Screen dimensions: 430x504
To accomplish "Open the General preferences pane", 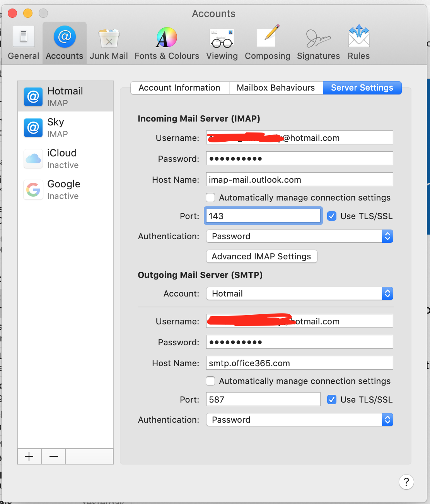I will pos(24,43).
